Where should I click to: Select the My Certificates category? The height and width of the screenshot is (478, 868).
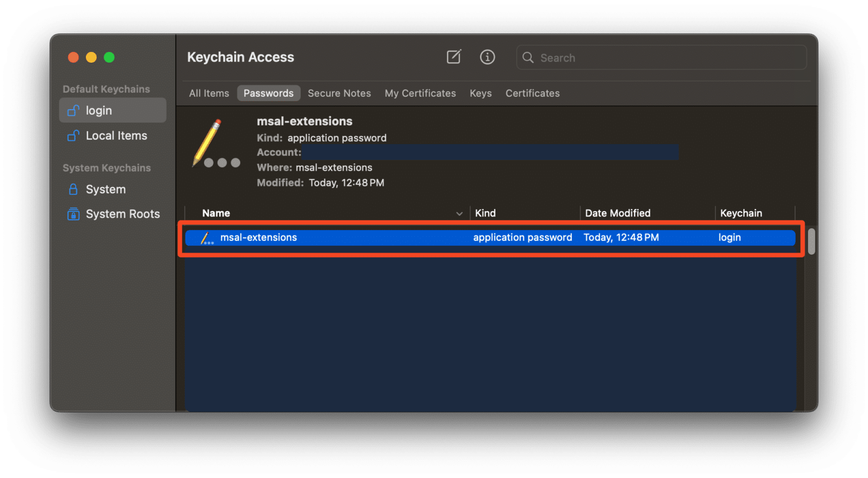tap(420, 93)
